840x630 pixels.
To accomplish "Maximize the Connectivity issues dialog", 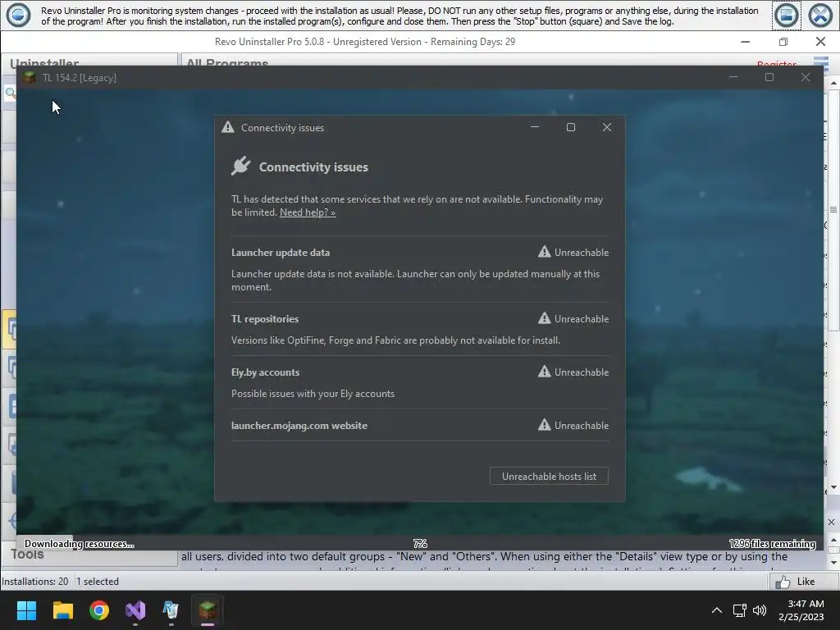I will tap(571, 127).
